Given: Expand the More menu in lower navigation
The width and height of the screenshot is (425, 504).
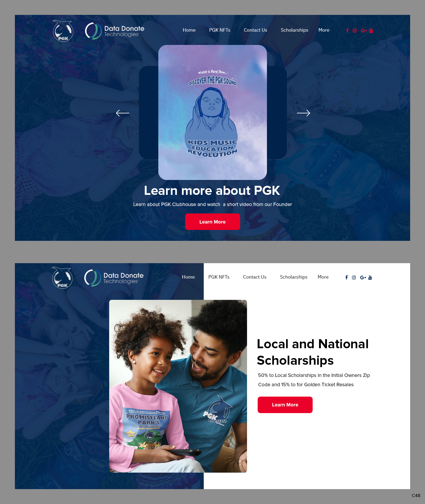Looking at the screenshot, I should click(x=323, y=277).
